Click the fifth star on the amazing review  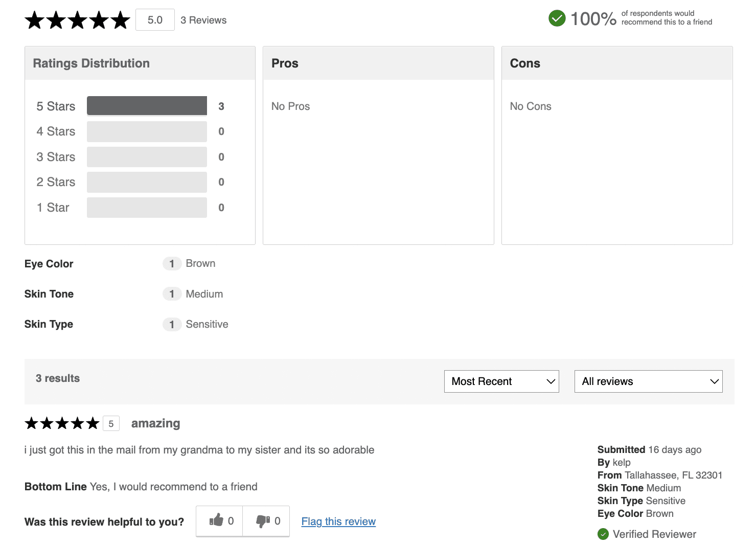tap(93, 423)
